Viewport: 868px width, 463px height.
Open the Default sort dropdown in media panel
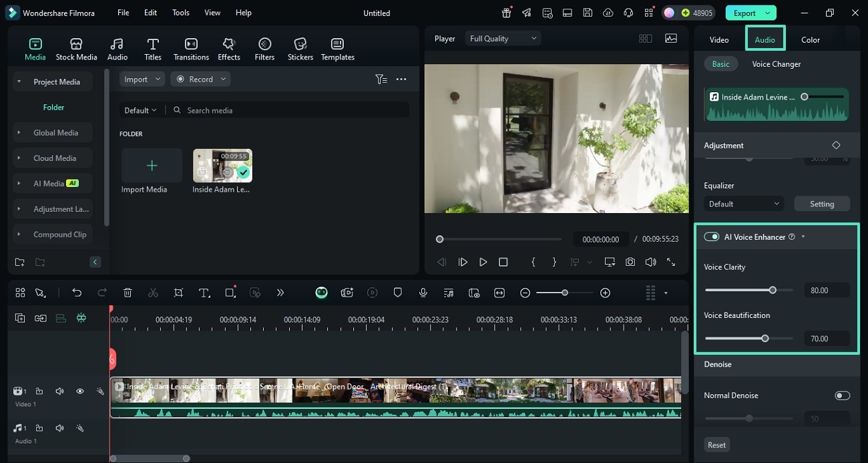pyautogui.click(x=141, y=110)
